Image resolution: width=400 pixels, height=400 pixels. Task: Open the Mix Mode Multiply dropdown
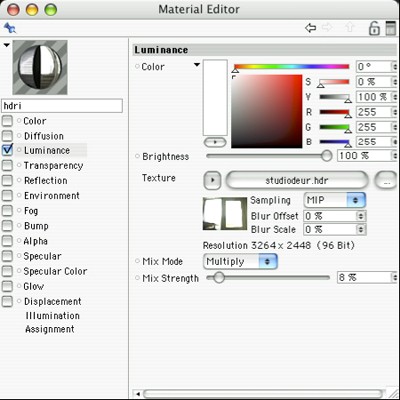pos(240,262)
